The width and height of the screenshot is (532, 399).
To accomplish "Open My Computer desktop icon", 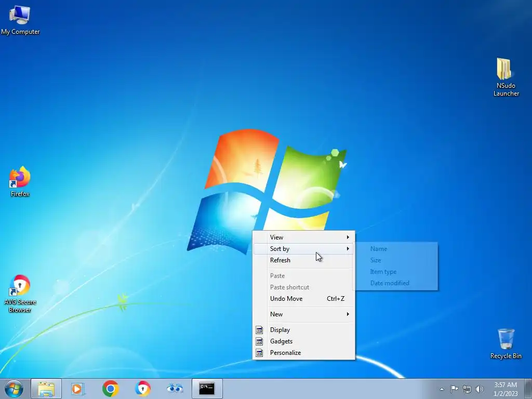I will pos(20,20).
